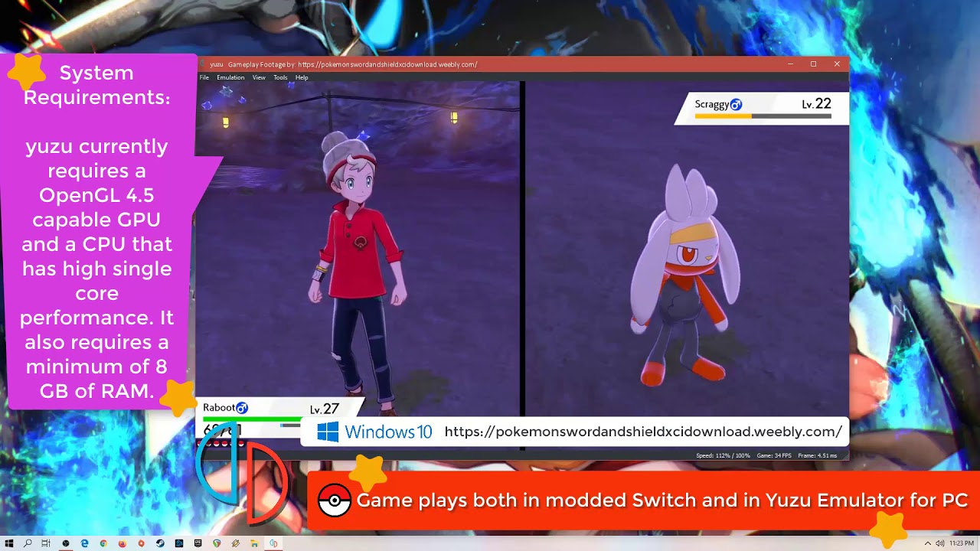Launch Firefox from the taskbar
Image resolution: width=980 pixels, height=551 pixels.
122,543
